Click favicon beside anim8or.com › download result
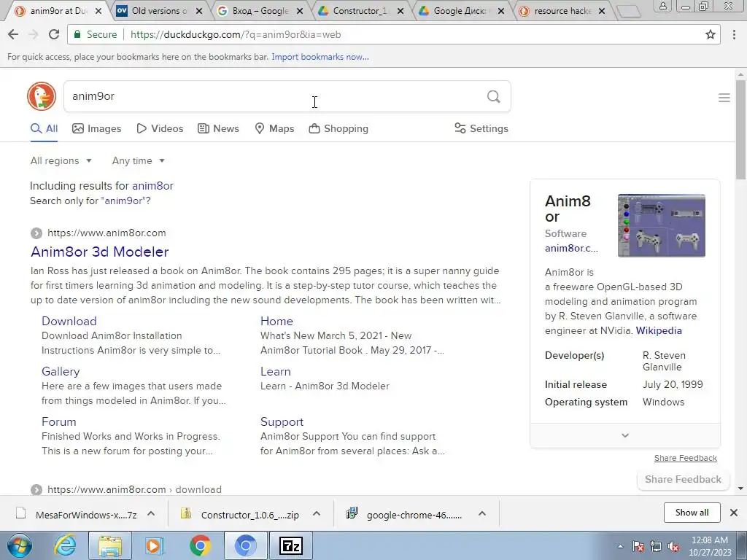The height and width of the screenshot is (560, 747). tap(36, 489)
